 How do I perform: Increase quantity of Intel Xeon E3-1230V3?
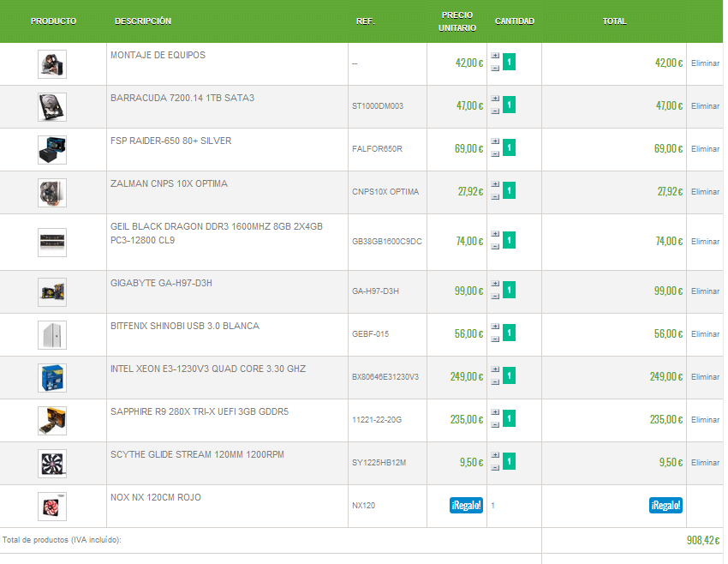[495, 369]
